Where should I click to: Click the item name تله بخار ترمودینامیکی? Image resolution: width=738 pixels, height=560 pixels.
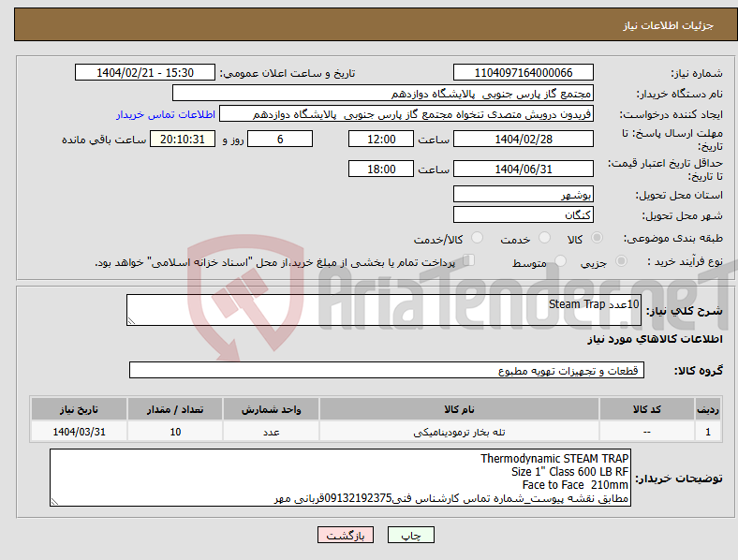(x=459, y=432)
